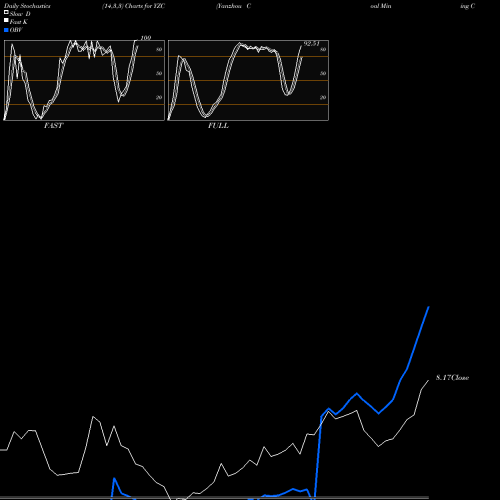Select the 'Daily Stochastics' title text

27,6
